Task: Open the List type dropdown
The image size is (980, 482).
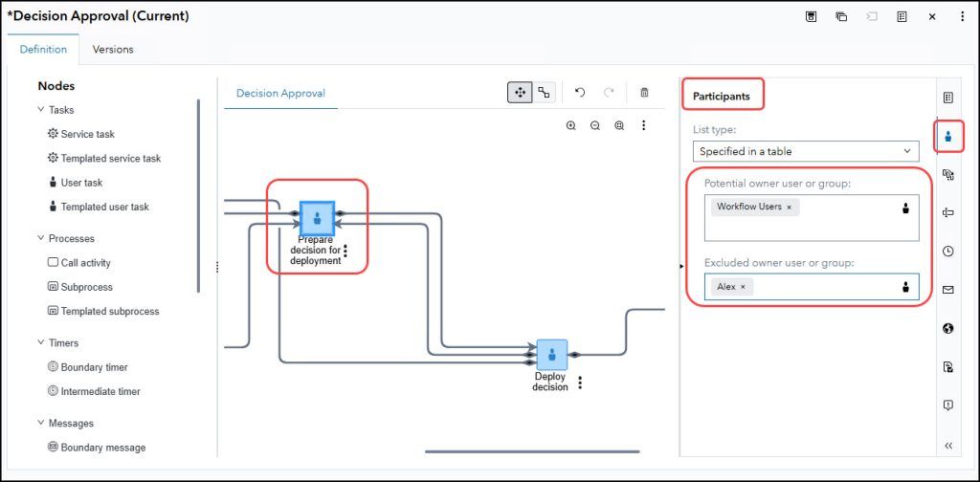Action: pyautogui.click(x=806, y=151)
